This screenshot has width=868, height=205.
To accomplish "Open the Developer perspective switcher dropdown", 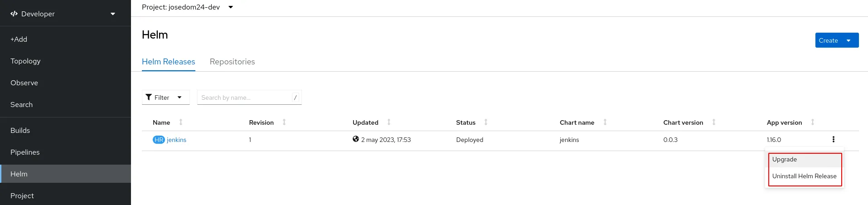I will coord(65,14).
